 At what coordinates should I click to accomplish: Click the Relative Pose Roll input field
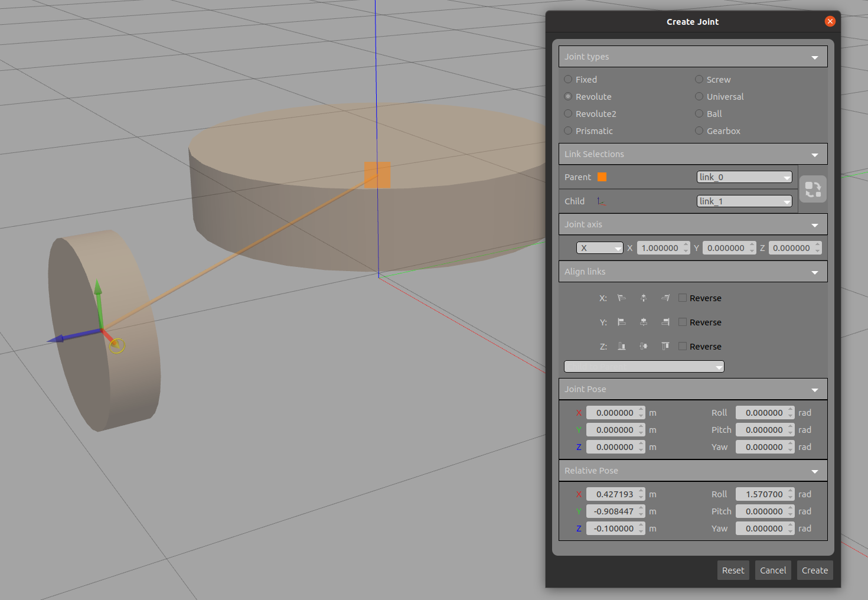(x=762, y=494)
